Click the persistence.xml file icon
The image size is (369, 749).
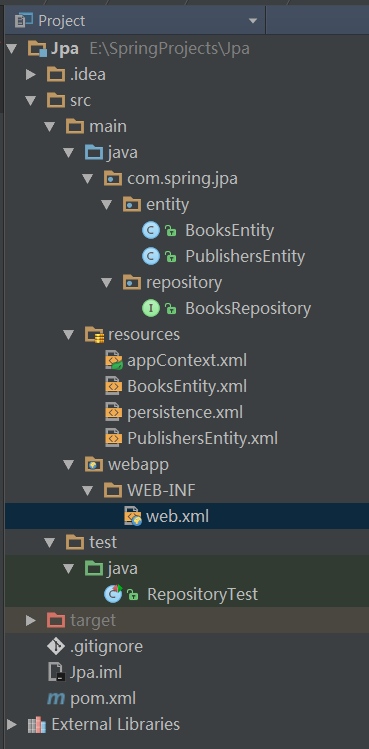coord(113,412)
